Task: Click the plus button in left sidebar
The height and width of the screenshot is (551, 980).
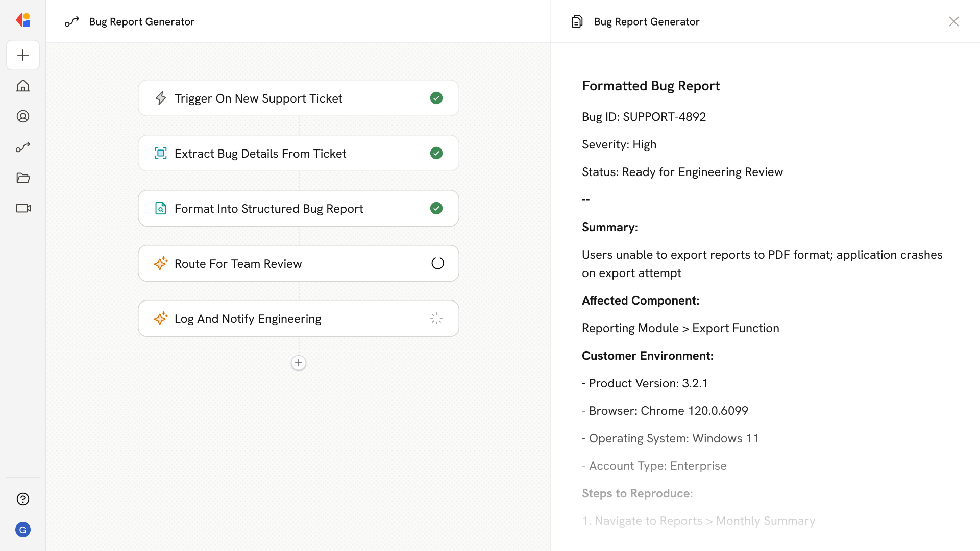Action: 23,55
